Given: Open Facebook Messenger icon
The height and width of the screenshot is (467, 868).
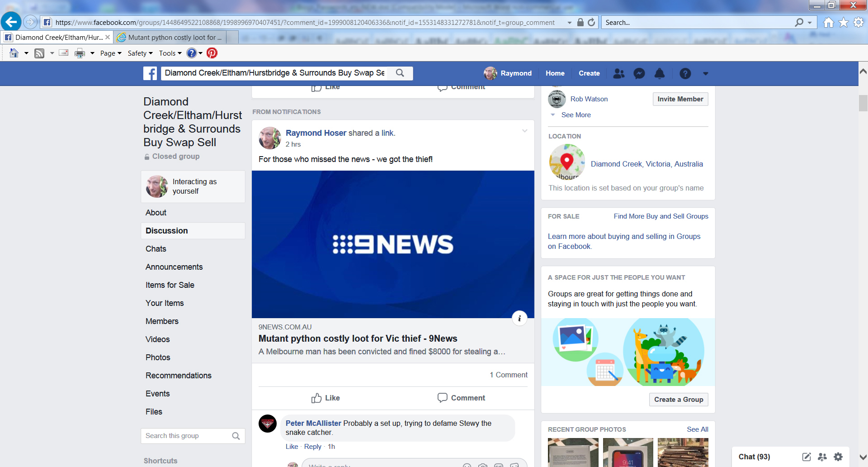Looking at the screenshot, I should tap(639, 73).
